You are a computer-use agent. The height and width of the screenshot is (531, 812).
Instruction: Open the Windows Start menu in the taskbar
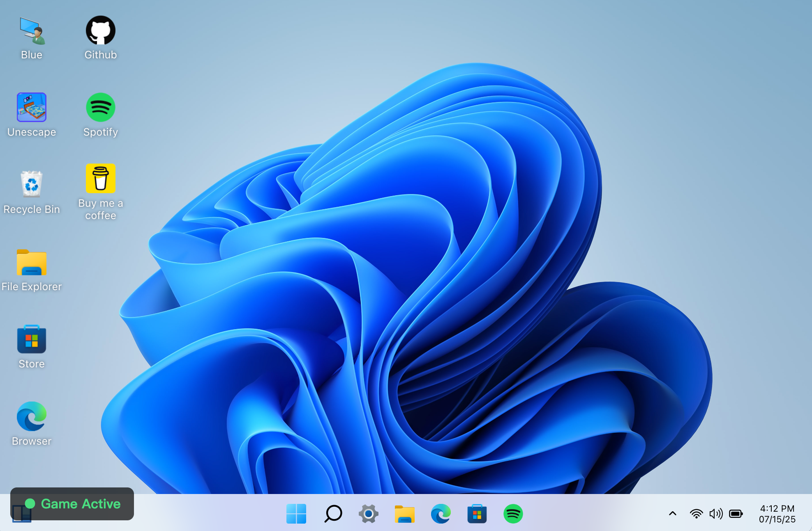click(296, 514)
